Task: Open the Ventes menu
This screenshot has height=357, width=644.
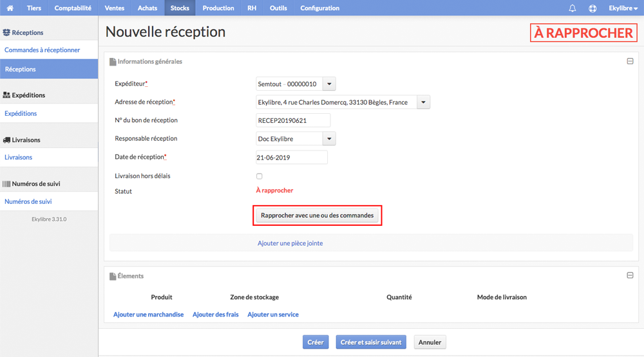Action: tap(114, 8)
